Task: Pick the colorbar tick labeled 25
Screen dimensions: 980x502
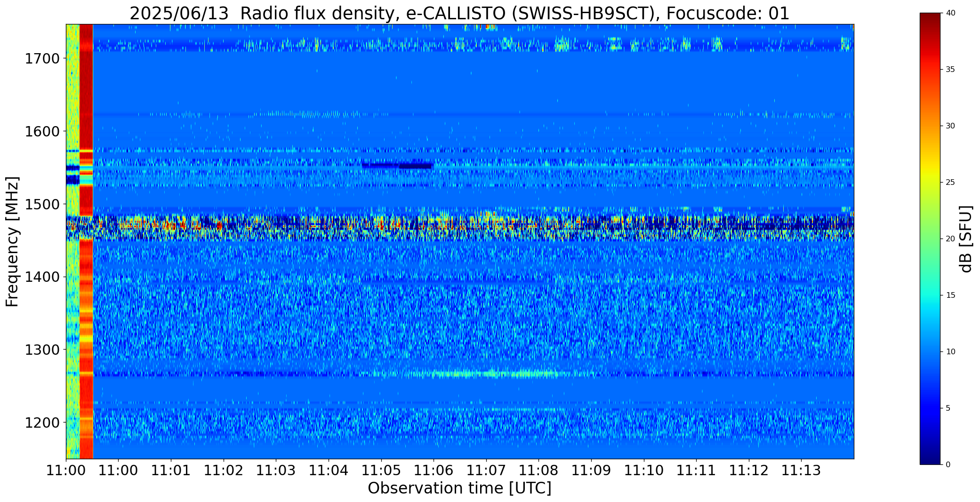Action: click(x=950, y=183)
